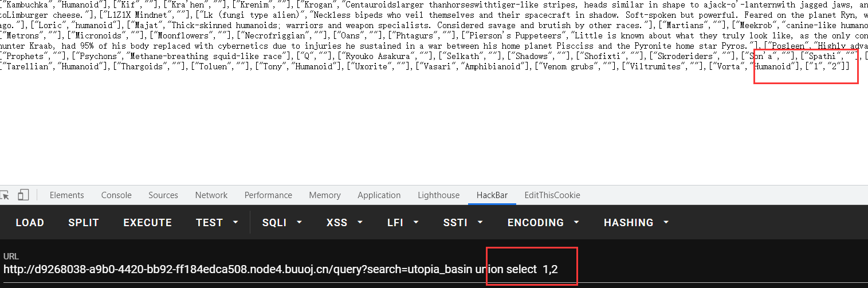Select the HackBar tab

pyautogui.click(x=492, y=195)
